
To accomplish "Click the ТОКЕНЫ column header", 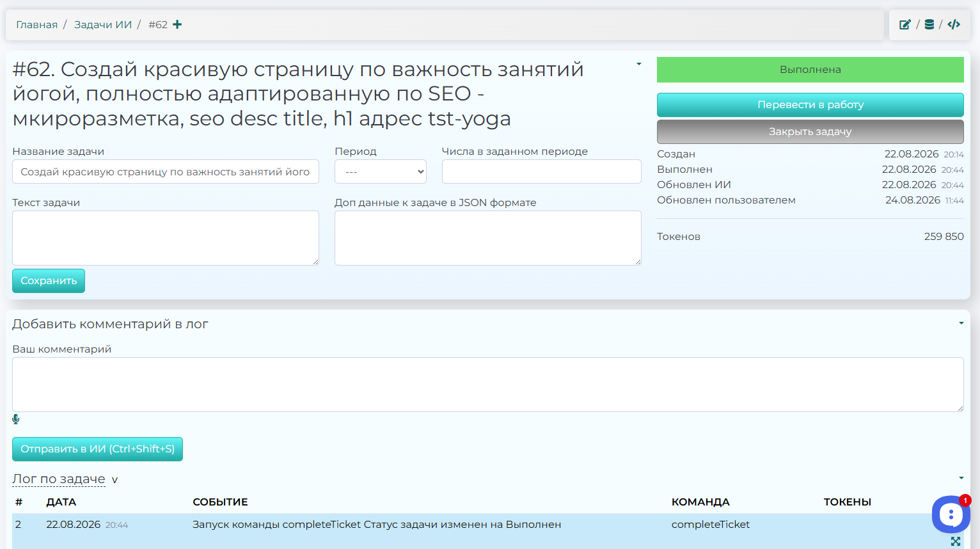I will click(x=848, y=502).
